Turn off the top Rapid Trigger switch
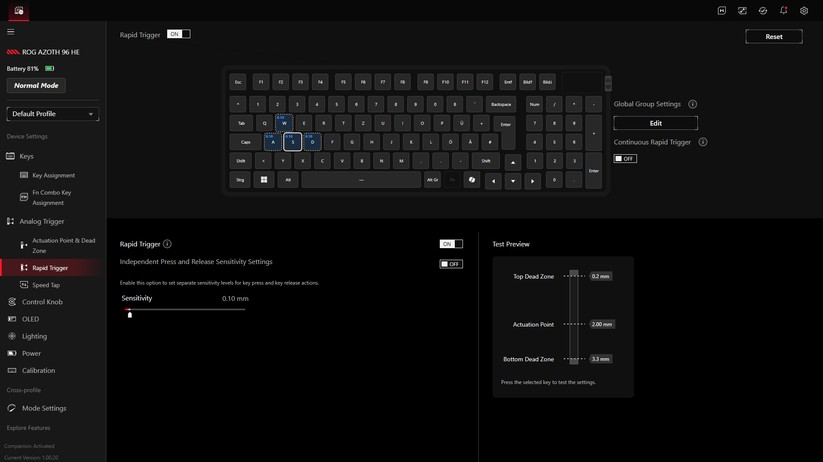Viewport: 823px width, 462px height. click(x=178, y=34)
